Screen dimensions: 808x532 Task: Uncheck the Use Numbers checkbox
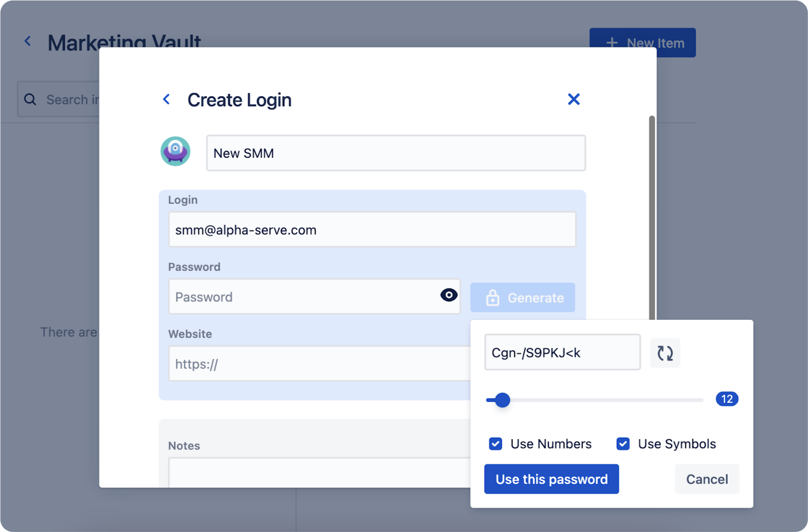click(x=495, y=444)
